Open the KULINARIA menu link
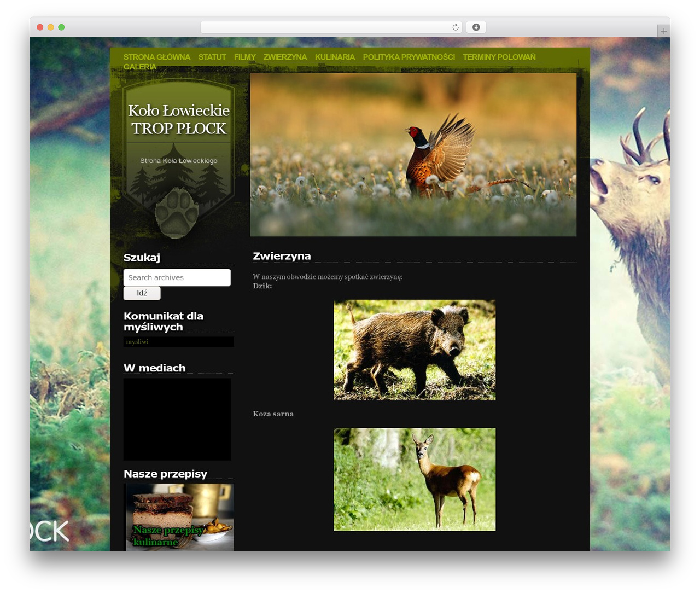This screenshot has height=593, width=700. click(335, 57)
